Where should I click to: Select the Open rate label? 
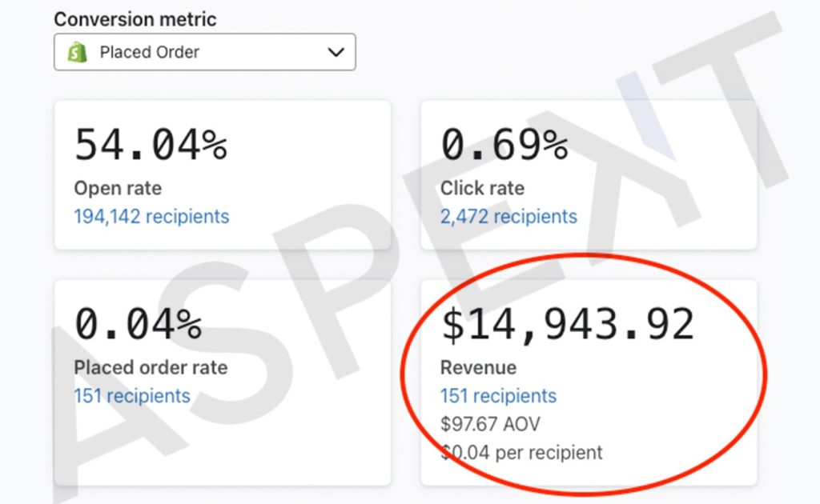pos(118,188)
